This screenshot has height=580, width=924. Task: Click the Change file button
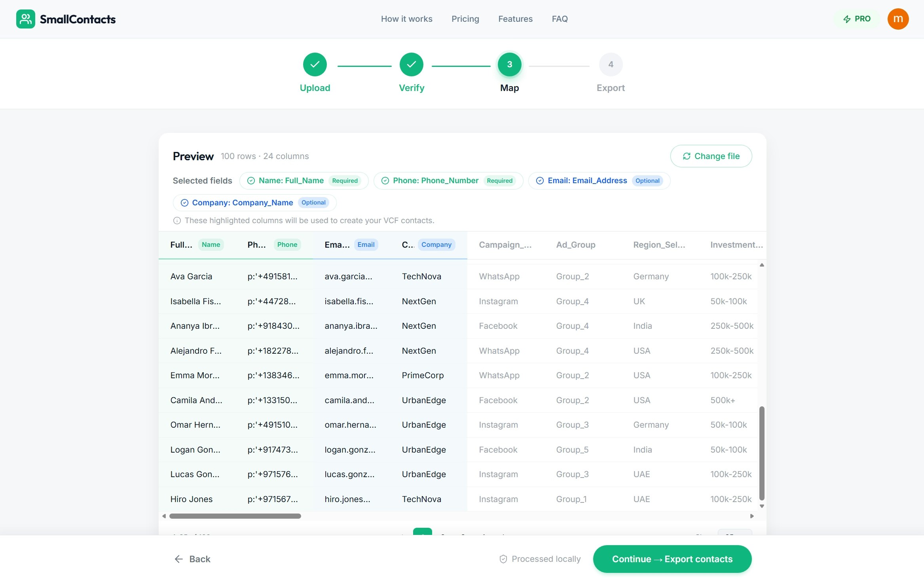pos(711,156)
